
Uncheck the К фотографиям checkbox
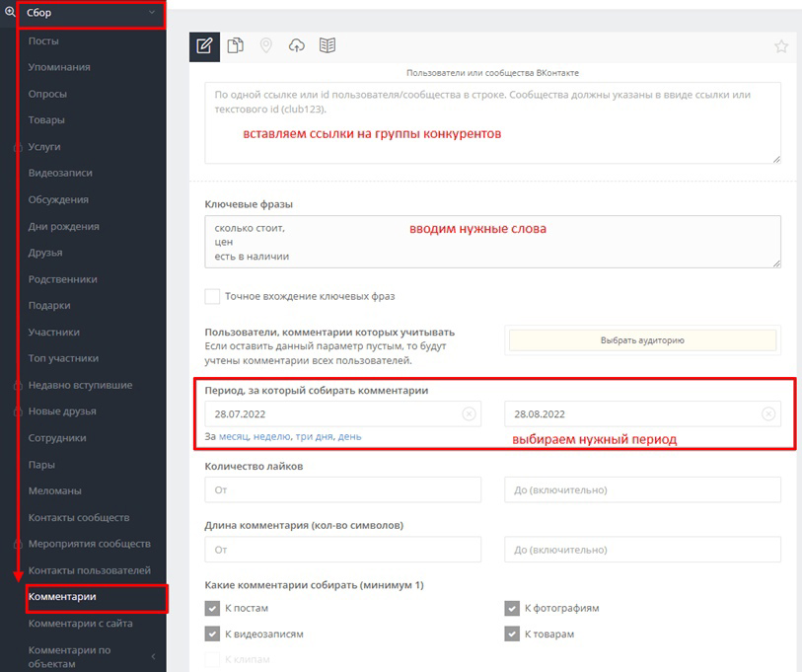512,608
